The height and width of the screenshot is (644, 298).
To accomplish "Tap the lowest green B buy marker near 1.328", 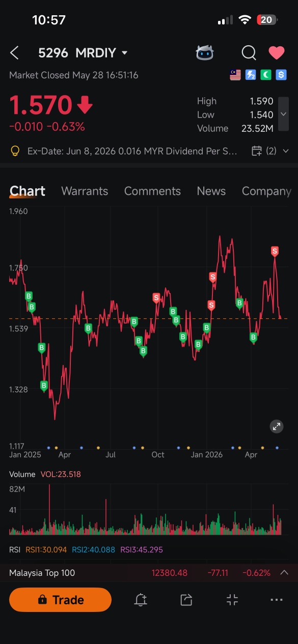I will point(44,386).
